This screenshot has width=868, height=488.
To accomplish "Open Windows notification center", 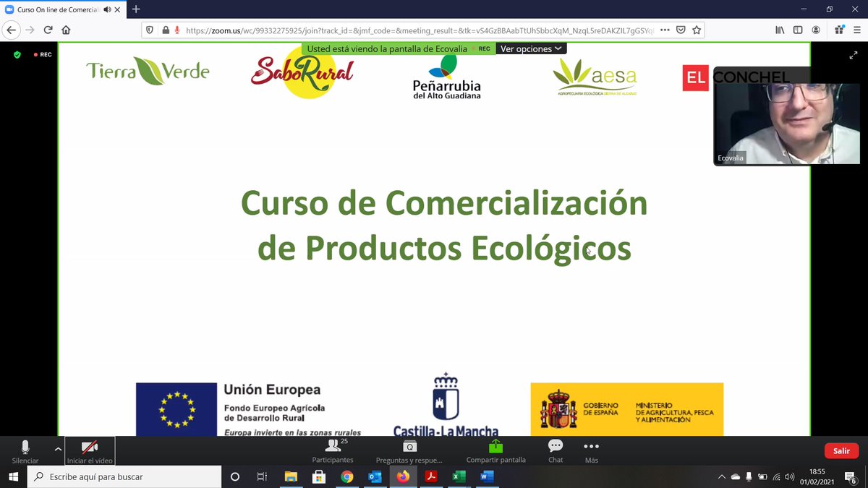I will point(851,476).
